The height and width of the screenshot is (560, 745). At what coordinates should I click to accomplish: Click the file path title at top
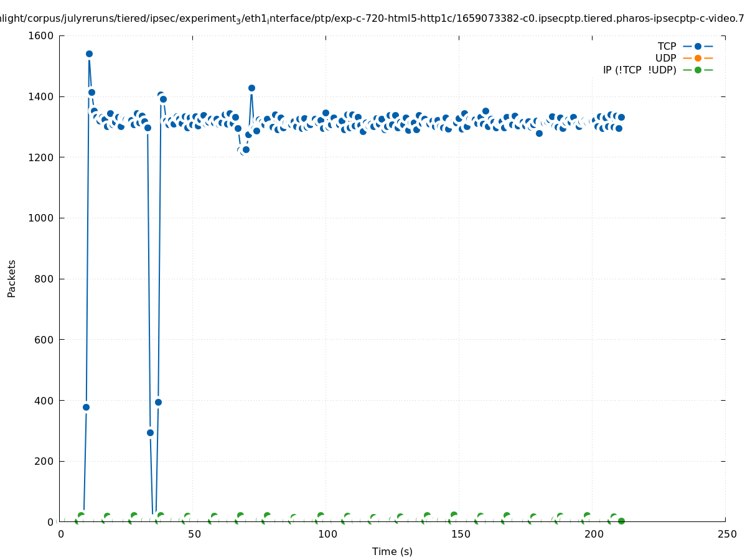click(x=372, y=19)
